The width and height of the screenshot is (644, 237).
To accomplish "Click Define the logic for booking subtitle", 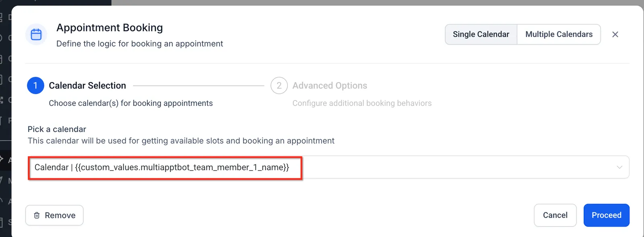I will click(x=140, y=44).
